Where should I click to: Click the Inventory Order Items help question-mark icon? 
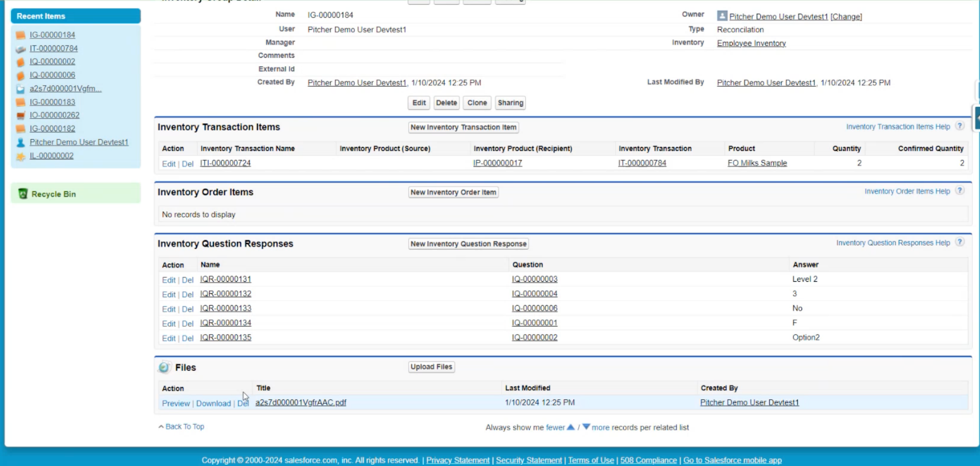(959, 191)
